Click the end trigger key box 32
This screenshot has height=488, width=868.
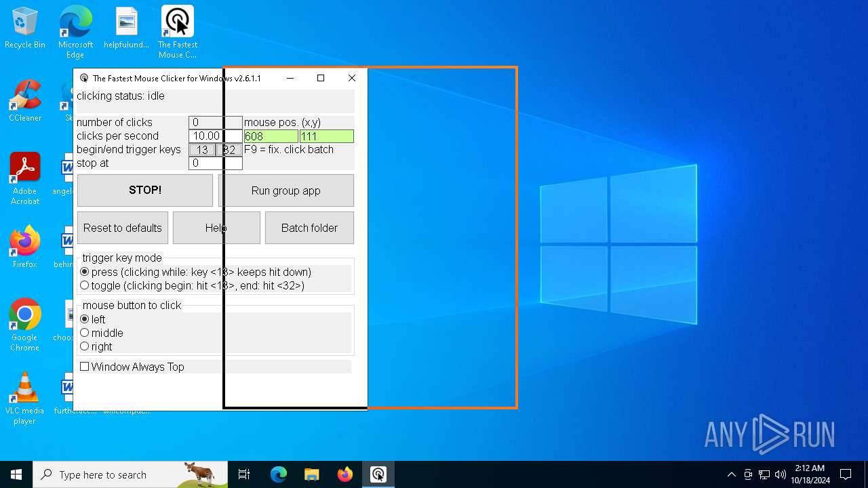click(229, 150)
